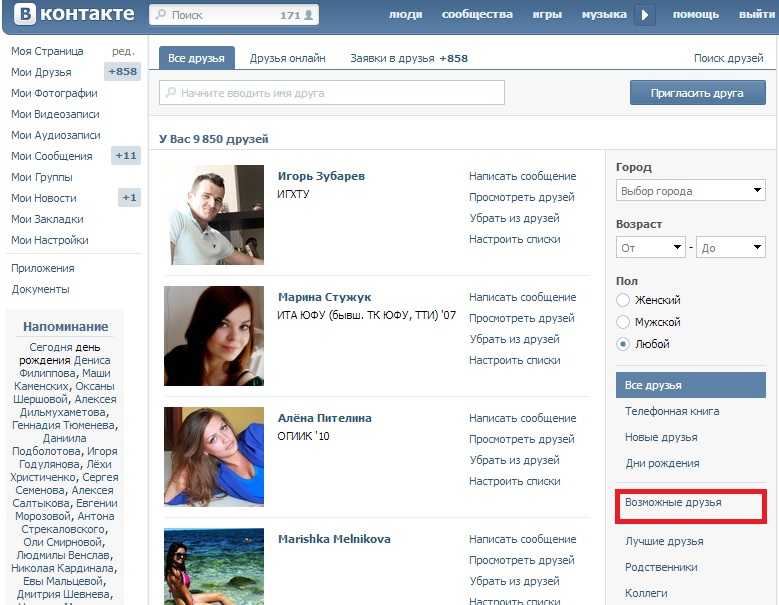Click the +1 news counter badge

[x=129, y=198]
